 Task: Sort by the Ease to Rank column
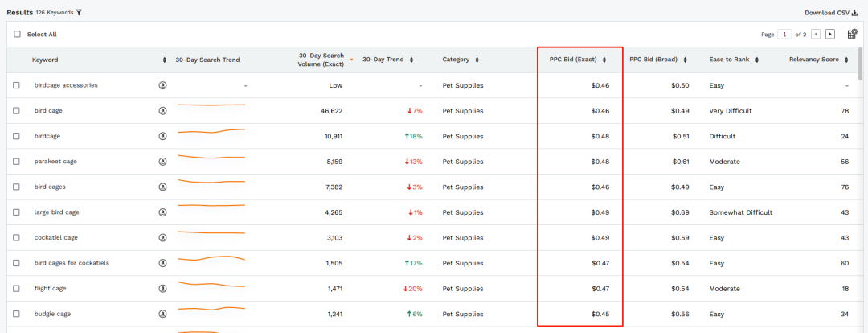pos(757,60)
